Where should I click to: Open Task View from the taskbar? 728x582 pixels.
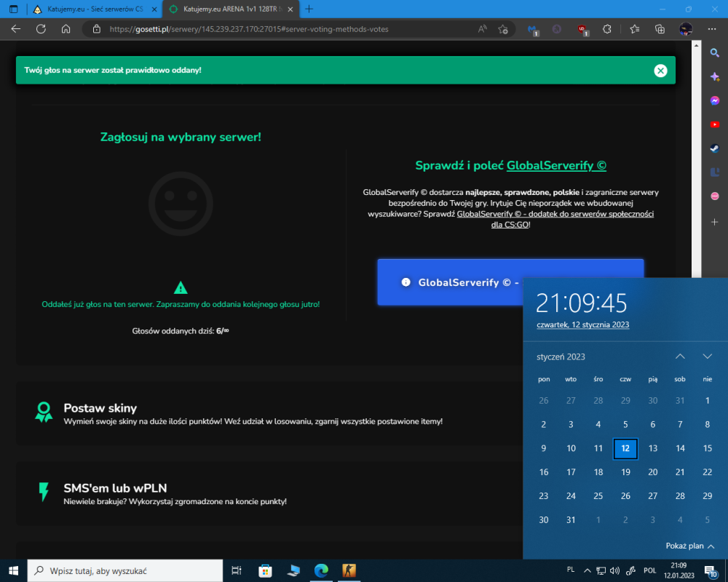click(237, 570)
